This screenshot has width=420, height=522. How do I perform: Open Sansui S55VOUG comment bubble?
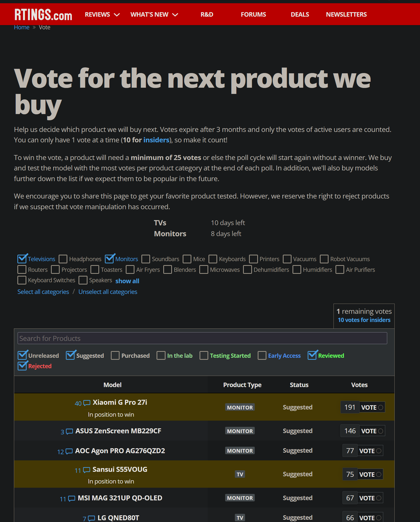[x=86, y=470]
